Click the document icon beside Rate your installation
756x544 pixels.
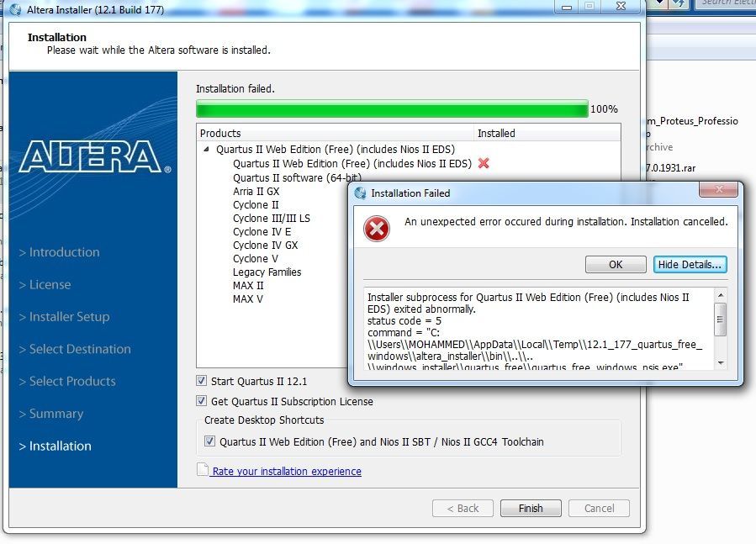point(203,469)
